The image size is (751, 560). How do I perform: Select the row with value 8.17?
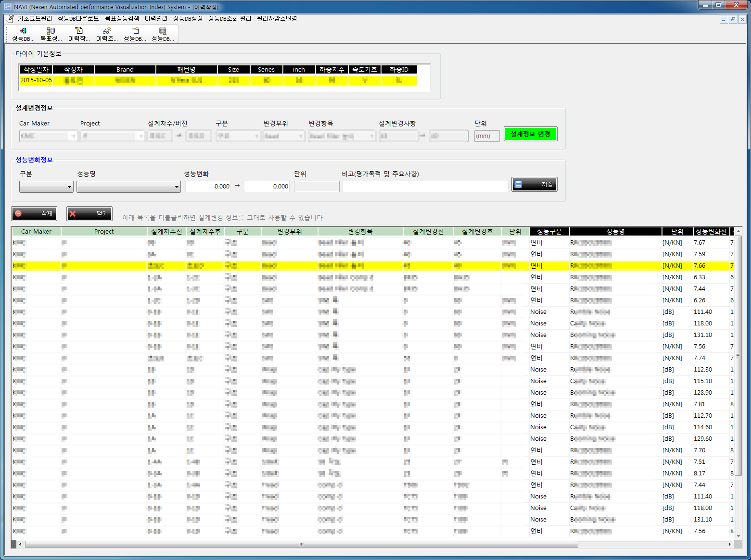click(x=373, y=473)
